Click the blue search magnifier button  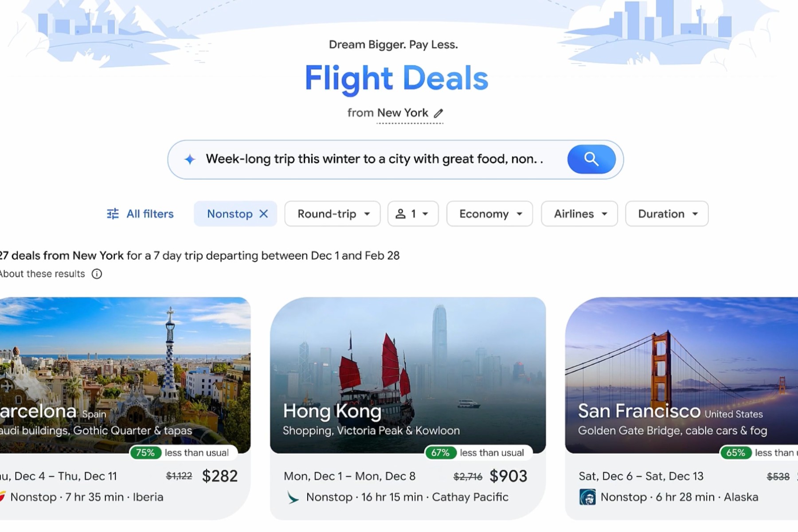[591, 159]
